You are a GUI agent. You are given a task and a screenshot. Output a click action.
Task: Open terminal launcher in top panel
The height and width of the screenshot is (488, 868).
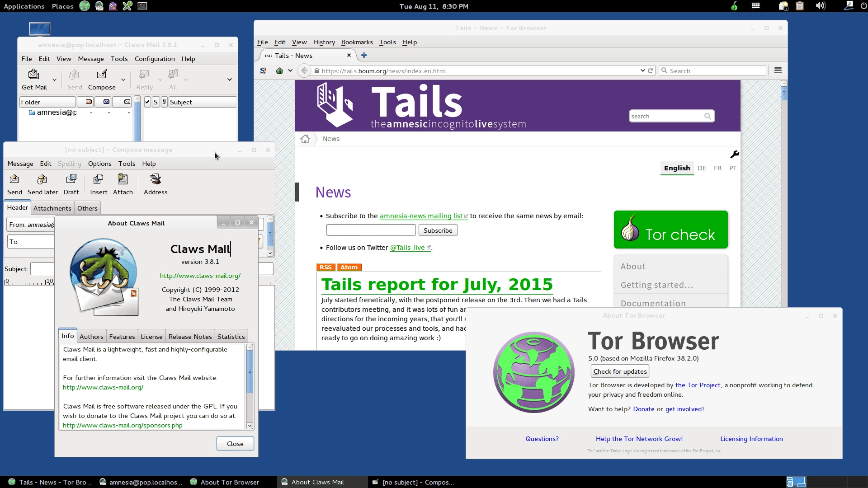pyautogui.click(x=142, y=6)
